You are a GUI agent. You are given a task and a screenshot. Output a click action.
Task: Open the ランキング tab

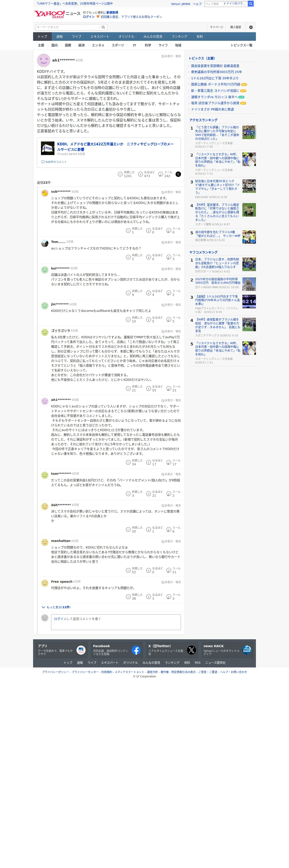click(x=179, y=36)
